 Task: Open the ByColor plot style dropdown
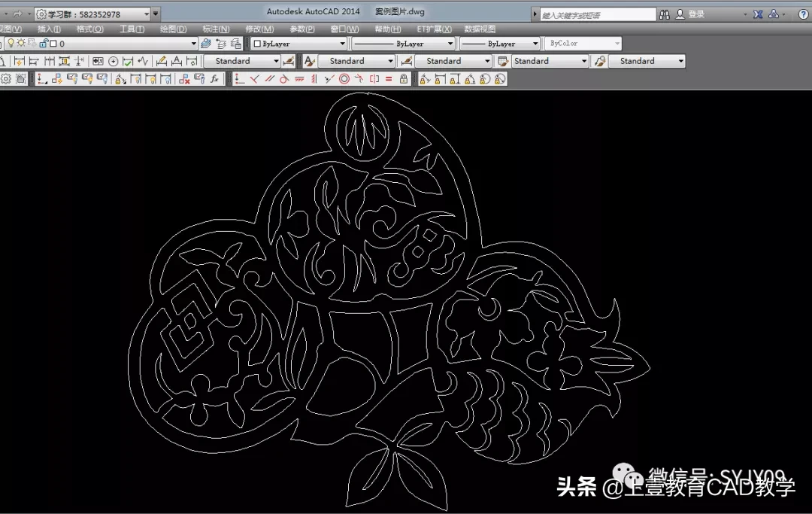coord(583,44)
